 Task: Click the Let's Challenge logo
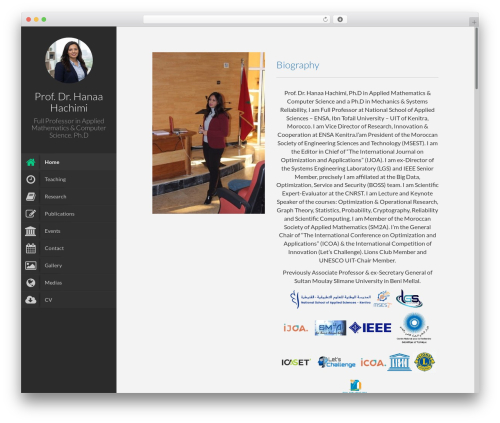point(337,362)
